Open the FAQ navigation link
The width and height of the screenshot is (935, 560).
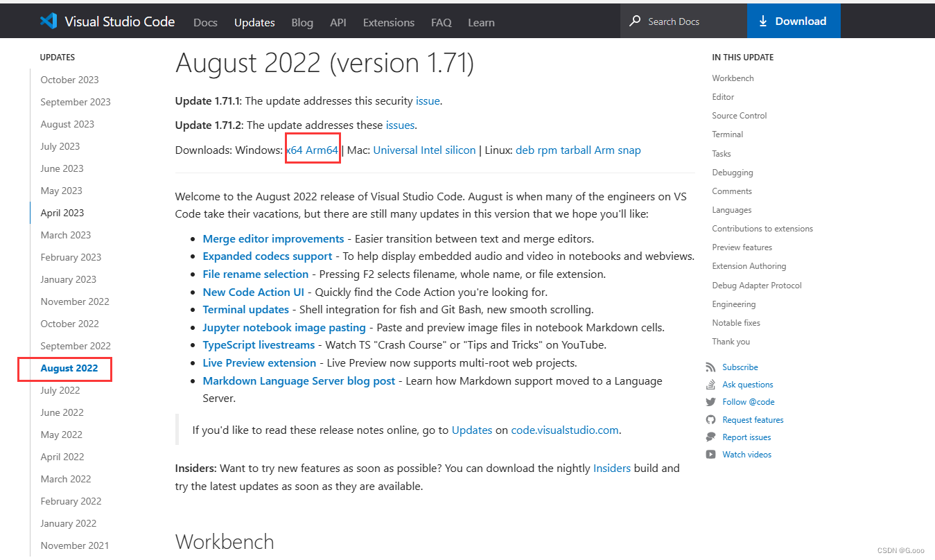tap(442, 22)
